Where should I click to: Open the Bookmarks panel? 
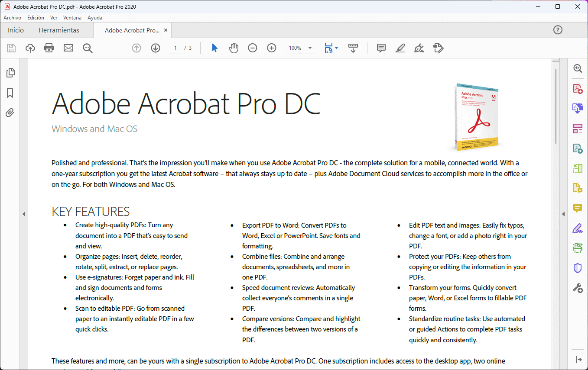(x=10, y=93)
